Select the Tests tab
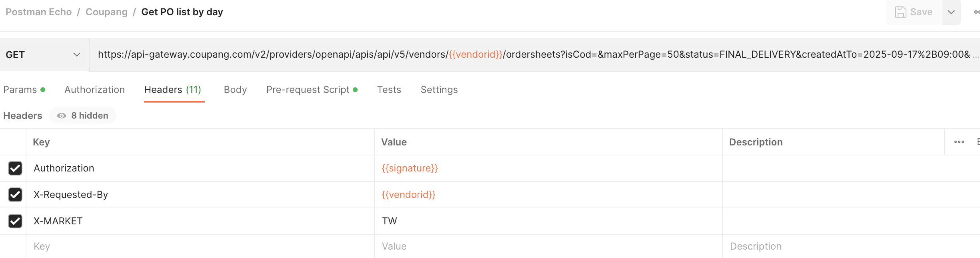The width and height of the screenshot is (980, 258). point(389,90)
